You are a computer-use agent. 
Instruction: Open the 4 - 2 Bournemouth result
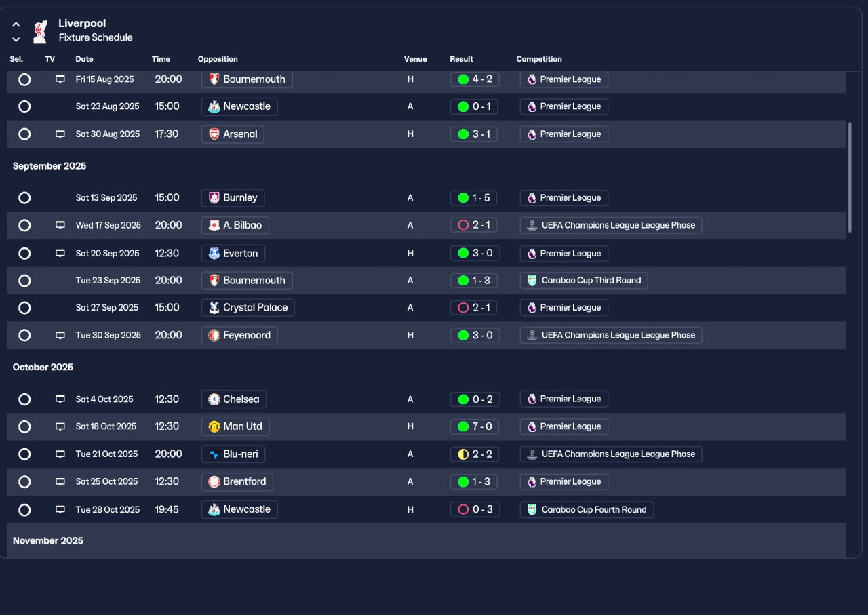click(474, 79)
